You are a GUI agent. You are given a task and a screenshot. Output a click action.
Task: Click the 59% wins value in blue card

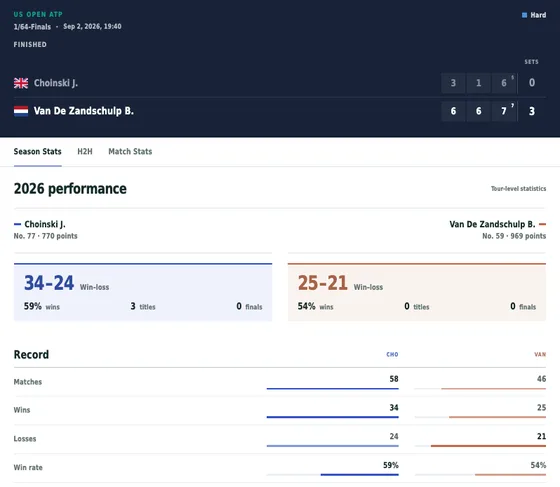click(42, 306)
